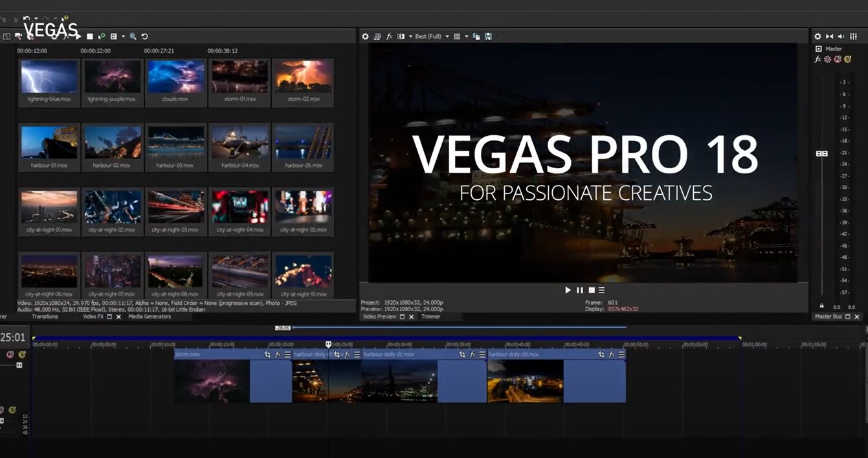Open Video Preview properties gear icon
Viewport: 868px width, 458px height.
(365, 37)
